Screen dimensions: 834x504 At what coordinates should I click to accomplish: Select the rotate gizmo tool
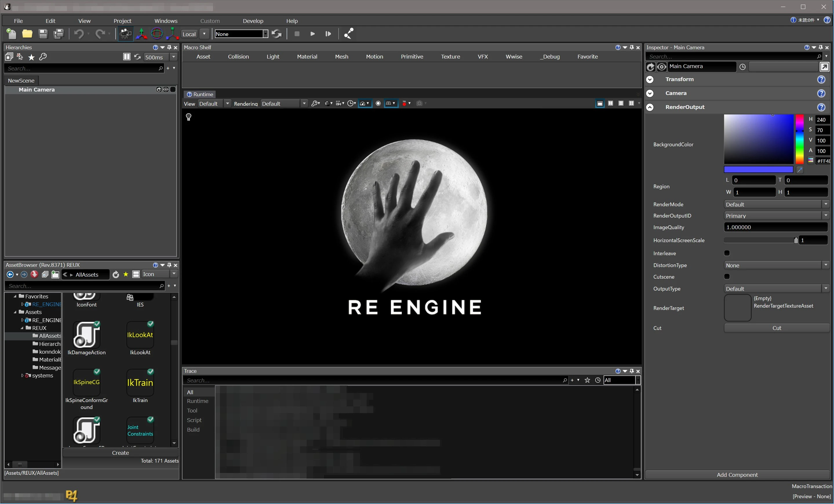(156, 34)
